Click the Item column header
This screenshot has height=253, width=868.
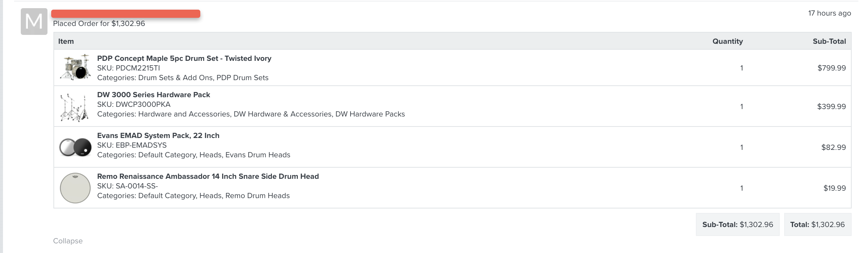66,41
